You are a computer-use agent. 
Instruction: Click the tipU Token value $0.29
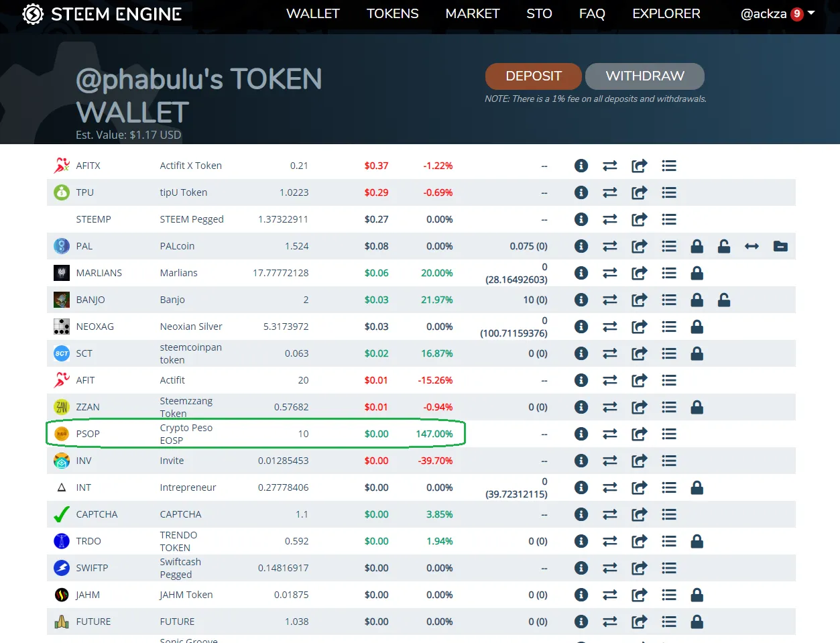(x=377, y=192)
